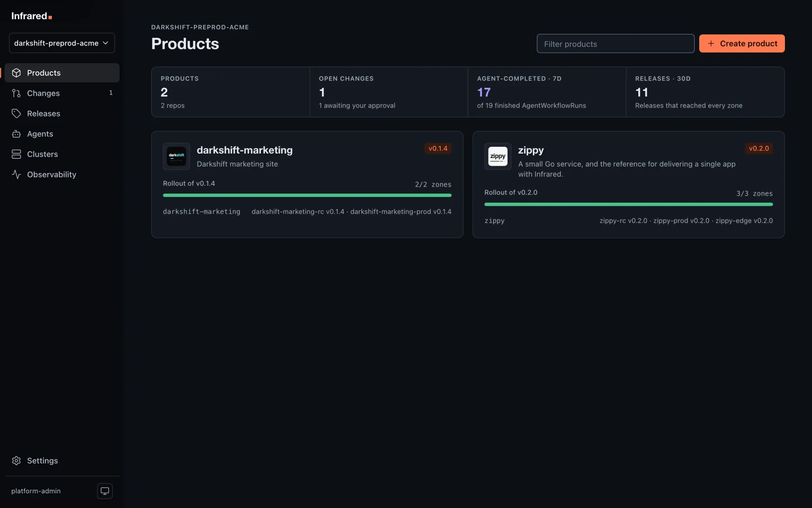Click 'Rollout of v0.1.4' label

point(189,183)
